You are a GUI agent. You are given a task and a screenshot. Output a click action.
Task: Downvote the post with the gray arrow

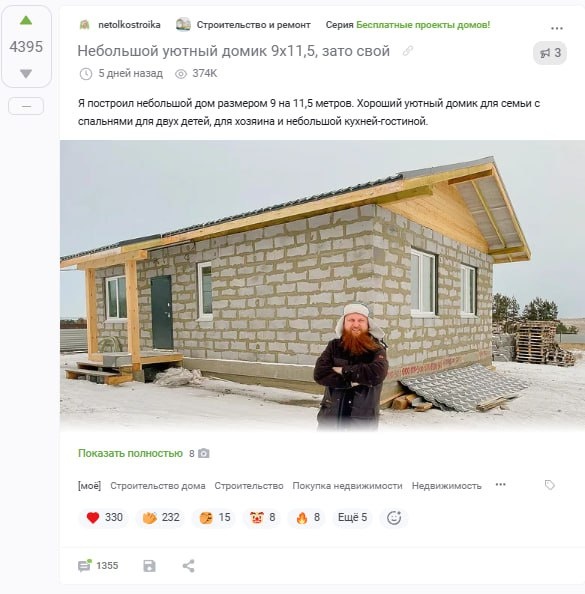[26, 73]
